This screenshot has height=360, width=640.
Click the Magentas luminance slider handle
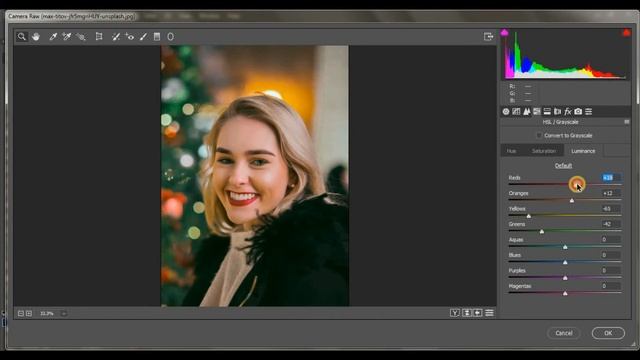click(x=565, y=293)
